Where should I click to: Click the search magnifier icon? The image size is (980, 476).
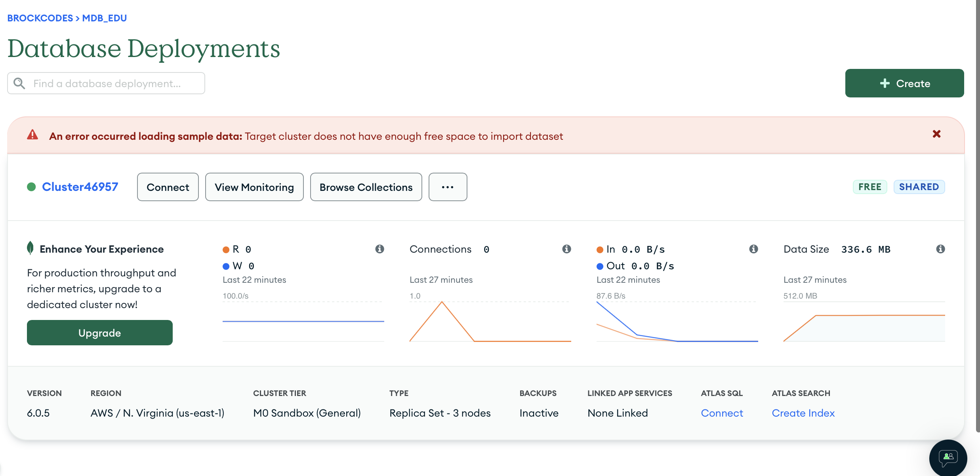tap(19, 84)
